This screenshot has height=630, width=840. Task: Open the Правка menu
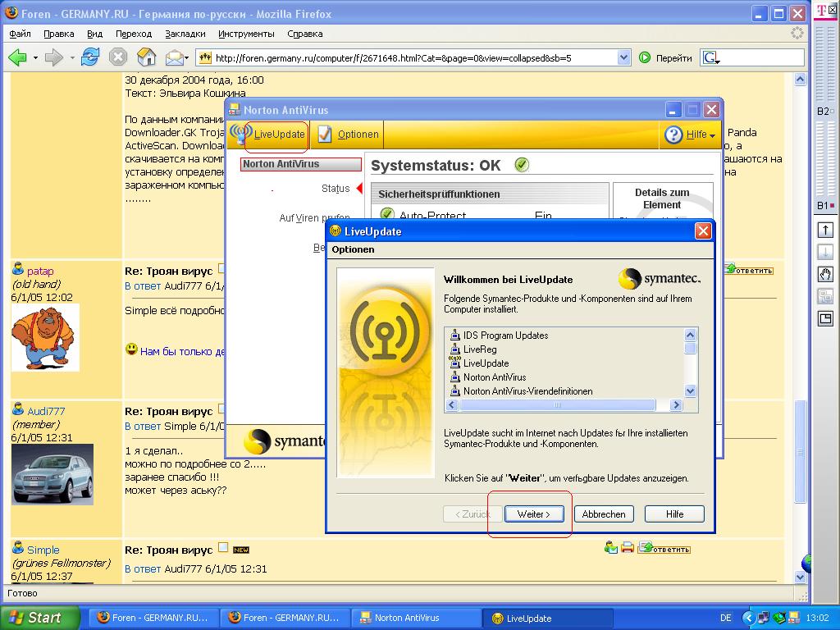point(59,34)
